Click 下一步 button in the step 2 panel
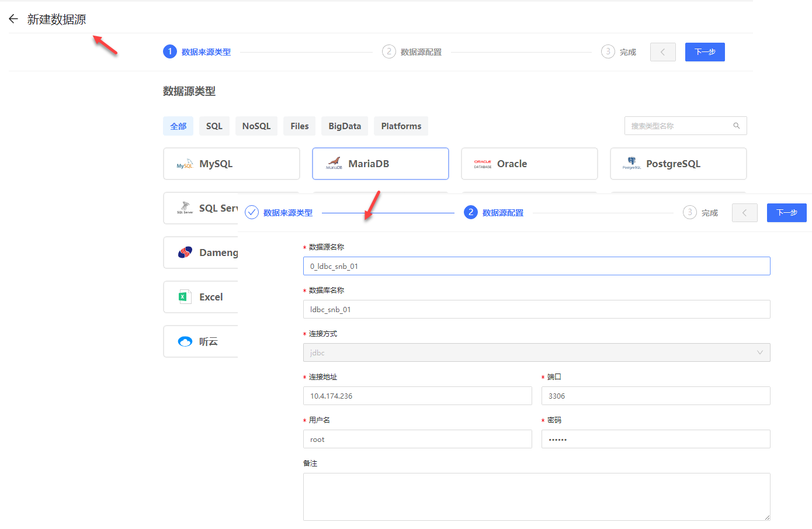Screen dimensions: 812x529 tap(787, 213)
